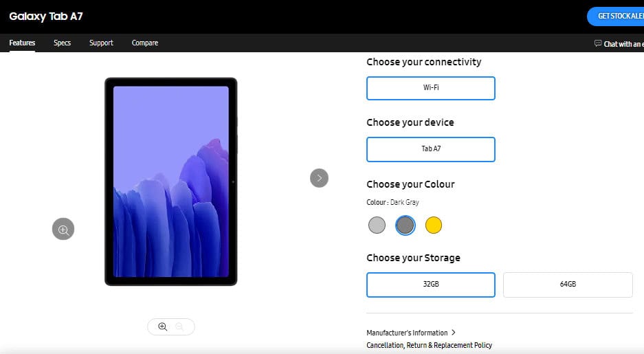
Task: Pick the Dark Gray colour swatch
Action: tap(406, 225)
